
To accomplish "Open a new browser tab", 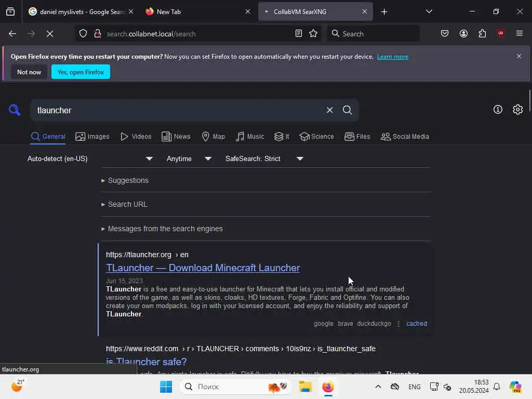I will tap(384, 12).
